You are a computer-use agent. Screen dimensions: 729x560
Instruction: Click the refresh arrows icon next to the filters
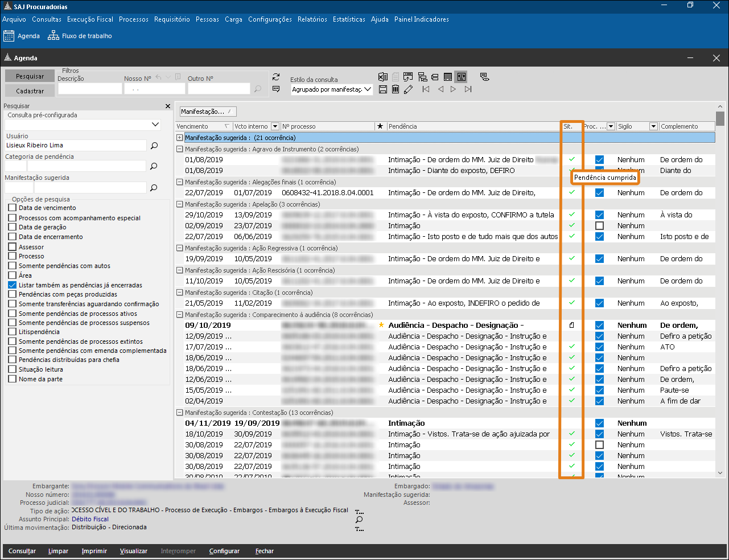tap(276, 77)
